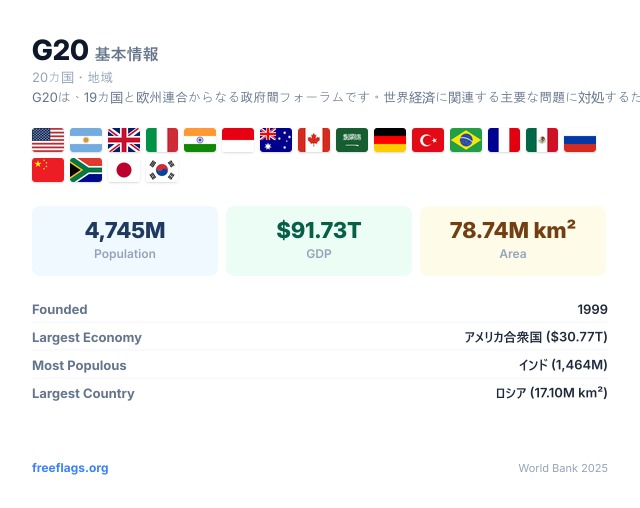Image resolution: width=640 pixels, height=508 pixels.
Task: Open the Brazil flag icon
Action: [x=465, y=140]
